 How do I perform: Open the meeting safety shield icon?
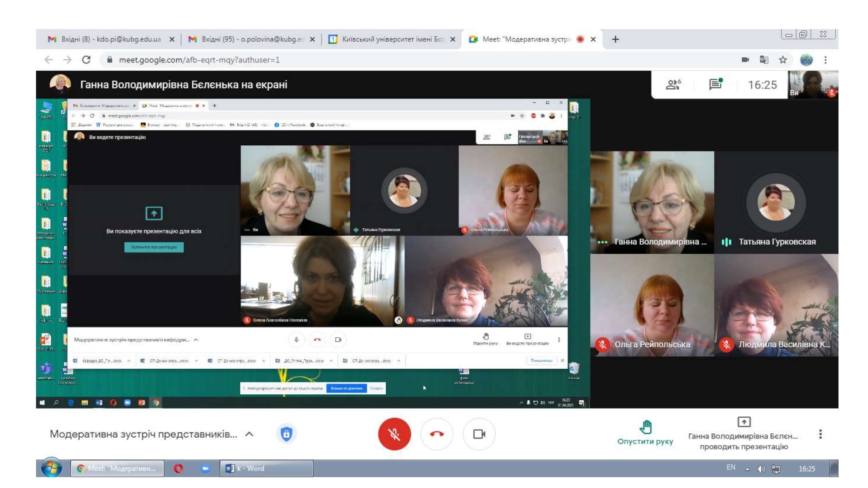(286, 434)
